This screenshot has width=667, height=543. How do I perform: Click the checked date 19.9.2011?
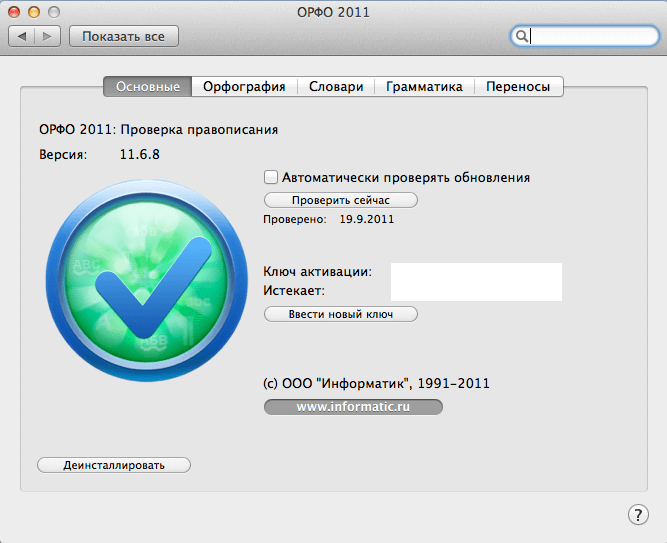[x=367, y=219]
